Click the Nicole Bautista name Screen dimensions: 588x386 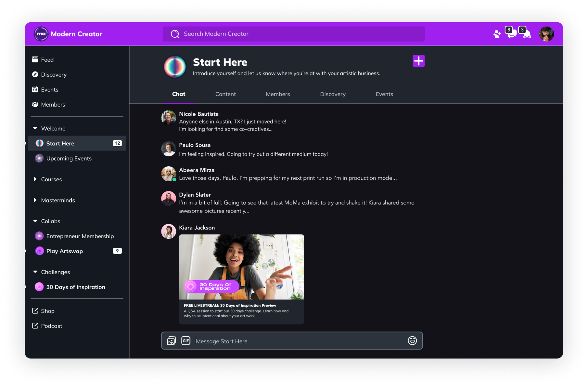199,114
